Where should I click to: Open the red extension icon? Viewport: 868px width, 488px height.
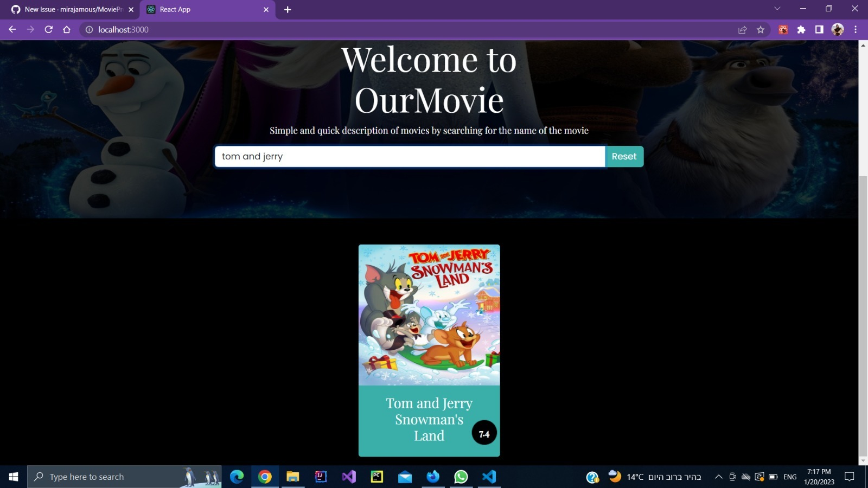click(x=783, y=29)
